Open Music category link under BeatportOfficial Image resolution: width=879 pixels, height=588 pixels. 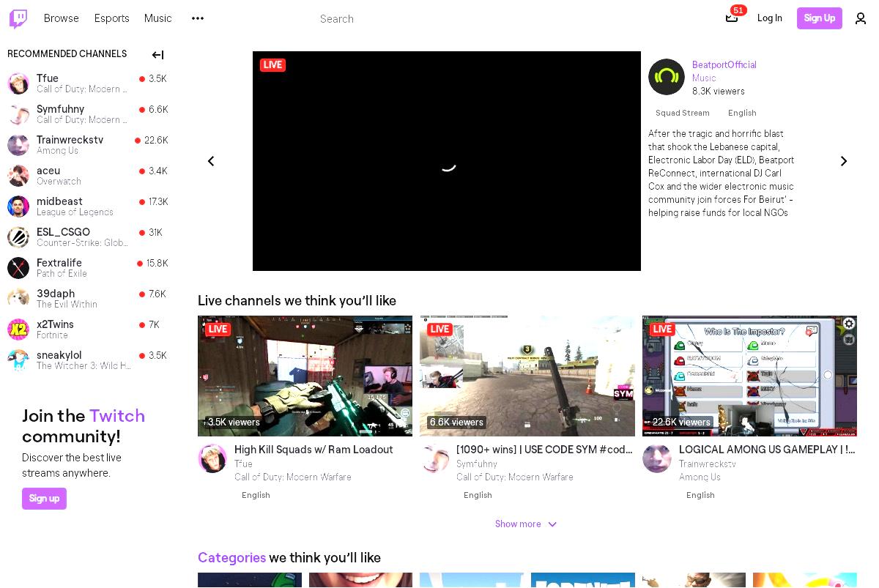click(x=704, y=78)
